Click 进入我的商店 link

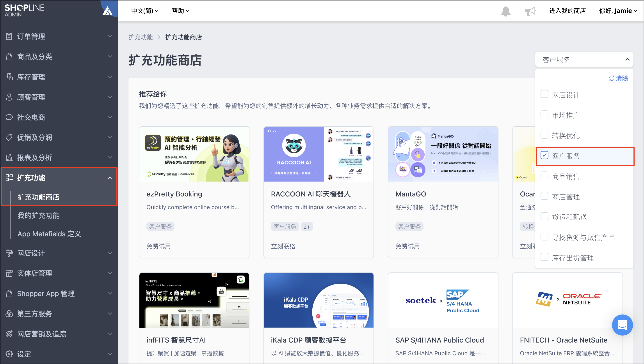coord(567,11)
